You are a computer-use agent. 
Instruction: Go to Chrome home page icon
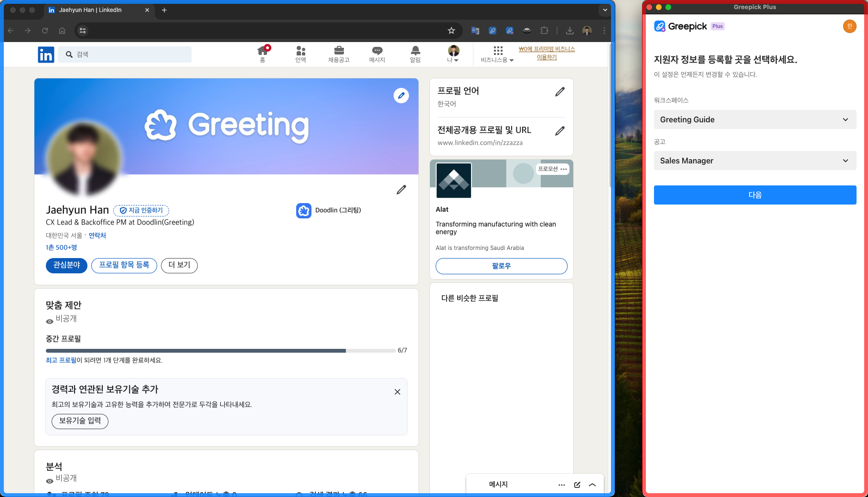(x=62, y=31)
